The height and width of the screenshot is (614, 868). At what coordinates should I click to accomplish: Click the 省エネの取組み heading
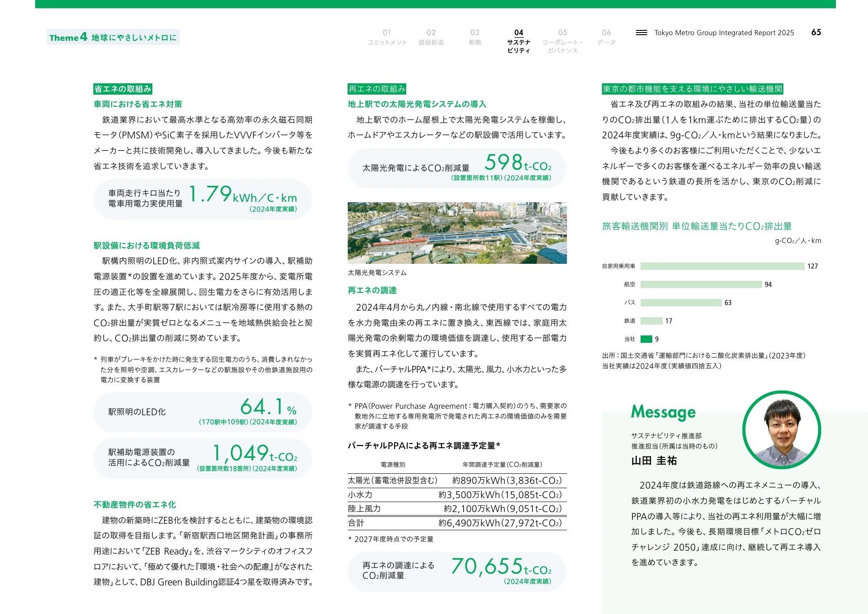(123, 89)
